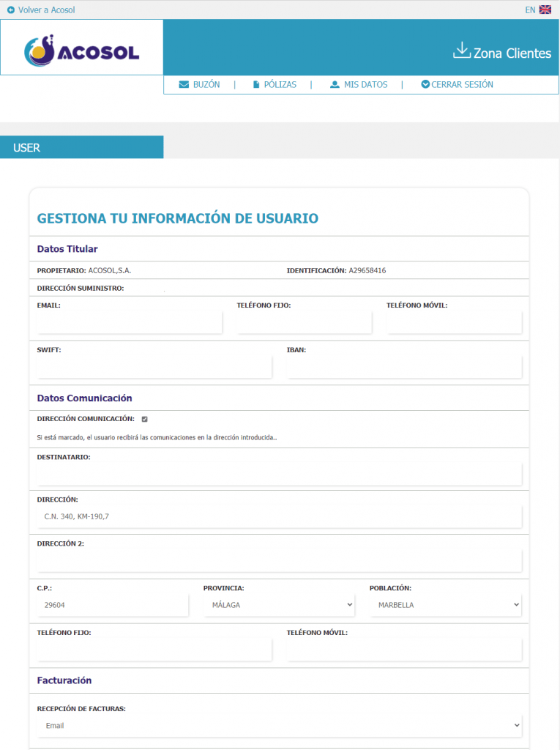Click the document icon next to Pólizas
Screen dimensions: 560x750
pyautogui.click(x=256, y=85)
